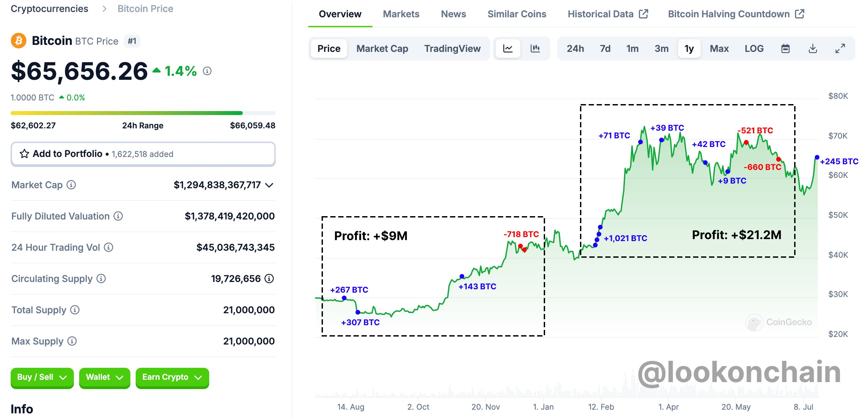Click the Cryptocurrencies breadcrumb link
This screenshot has width=868, height=419.
click(x=49, y=8)
